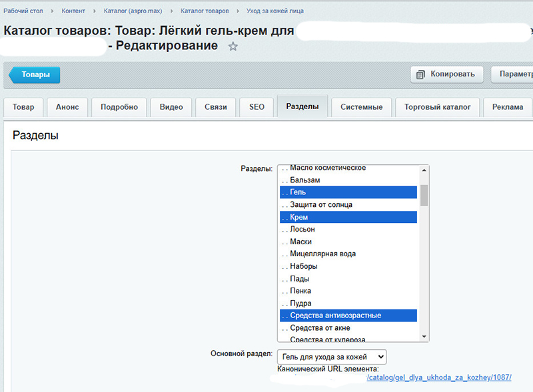Click the highlighted Крем section item
This screenshot has width=533, height=392.
pyautogui.click(x=348, y=217)
